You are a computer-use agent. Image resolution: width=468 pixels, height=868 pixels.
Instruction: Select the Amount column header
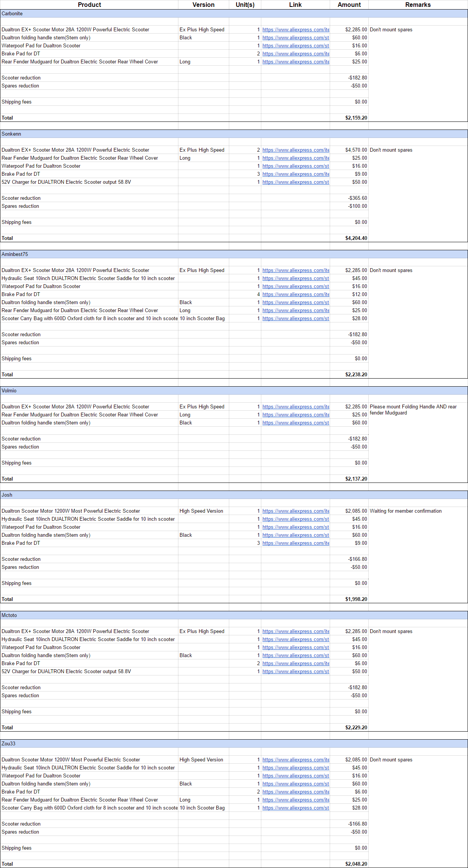point(349,5)
